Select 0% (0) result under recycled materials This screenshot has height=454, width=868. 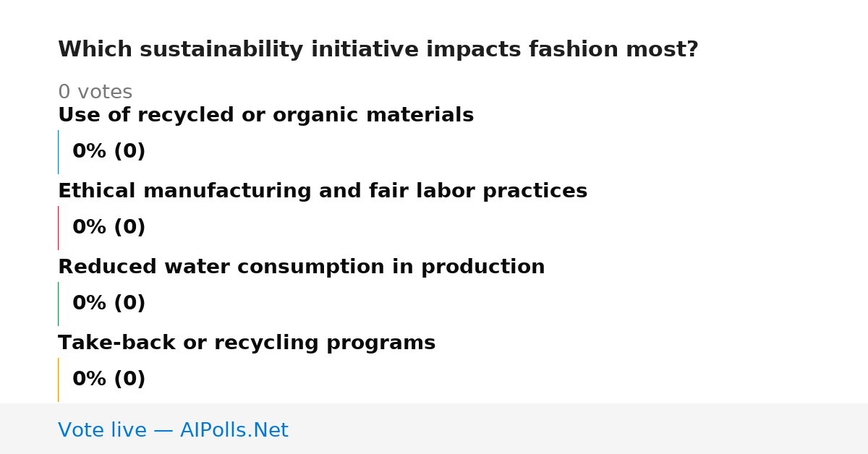[x=109, y=152]
